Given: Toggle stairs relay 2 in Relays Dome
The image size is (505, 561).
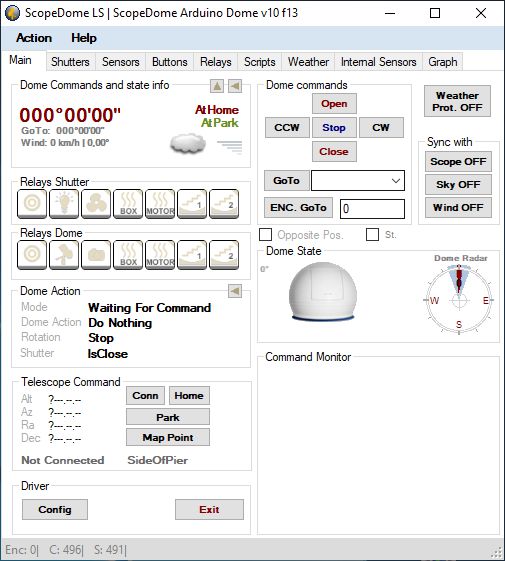Looking at the screenshot, I should [224, 254].
